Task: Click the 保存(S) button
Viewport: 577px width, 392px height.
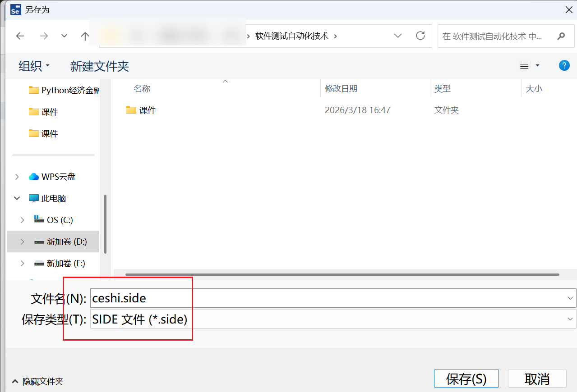Action: pyautogui.click(x=466, y=379)
